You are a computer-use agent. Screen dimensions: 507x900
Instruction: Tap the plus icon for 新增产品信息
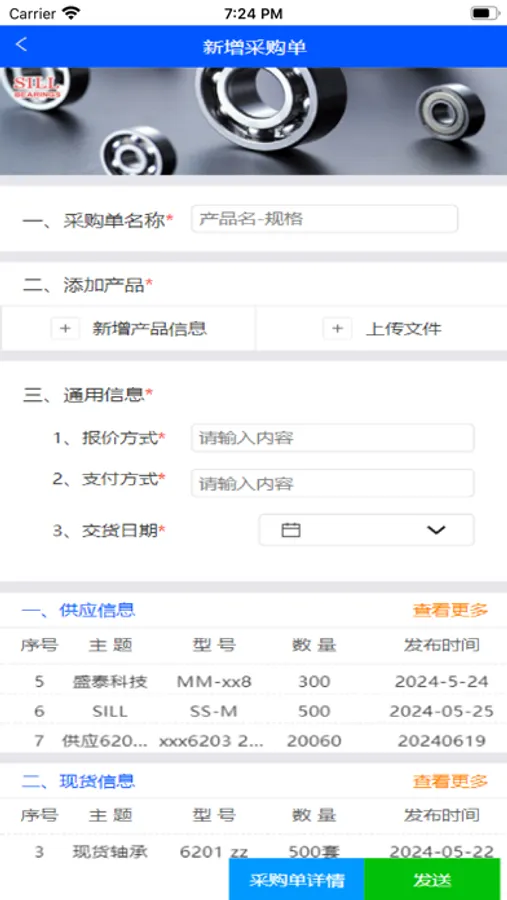65,329
